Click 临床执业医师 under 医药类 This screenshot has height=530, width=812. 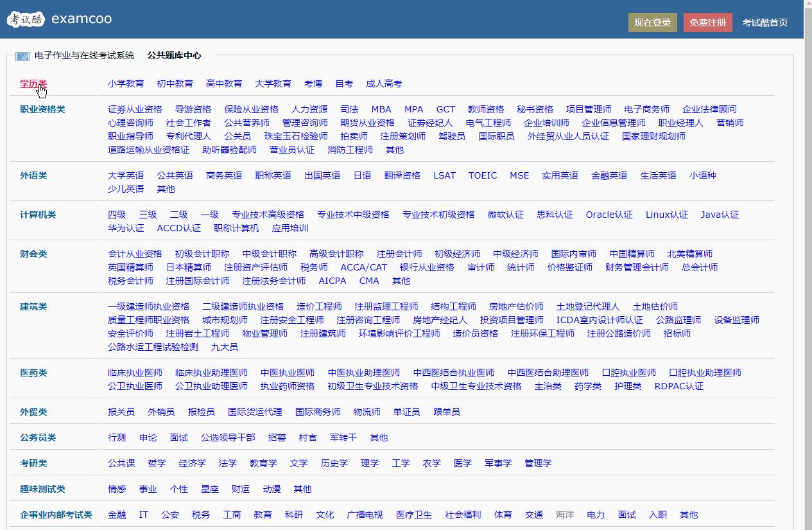coord(134,372)
